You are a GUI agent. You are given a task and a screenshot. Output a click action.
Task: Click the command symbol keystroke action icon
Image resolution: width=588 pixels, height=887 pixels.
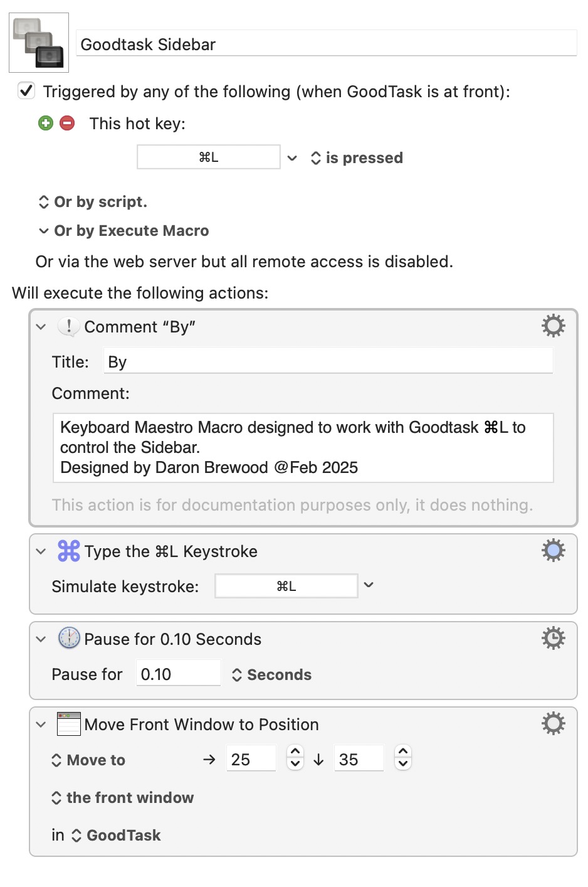[68, 551]
